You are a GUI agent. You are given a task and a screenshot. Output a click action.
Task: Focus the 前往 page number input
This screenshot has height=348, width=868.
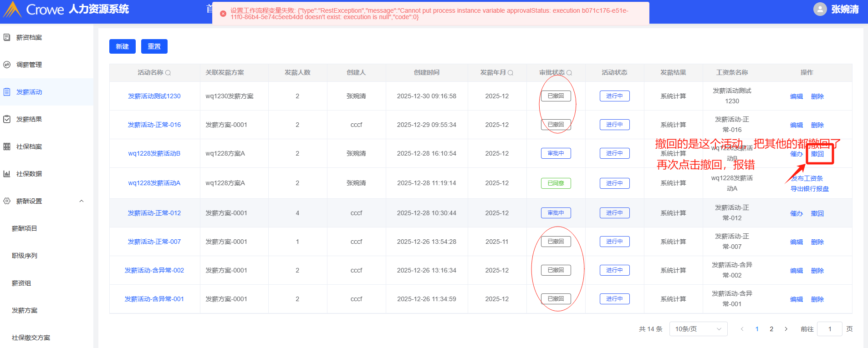(x=830, y=329)
